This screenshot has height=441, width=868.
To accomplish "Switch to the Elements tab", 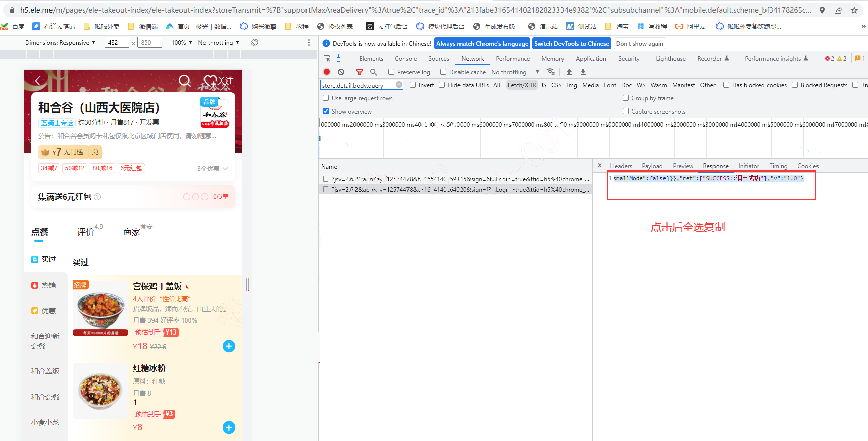I will pyautogui.click(x=371, y=58).
